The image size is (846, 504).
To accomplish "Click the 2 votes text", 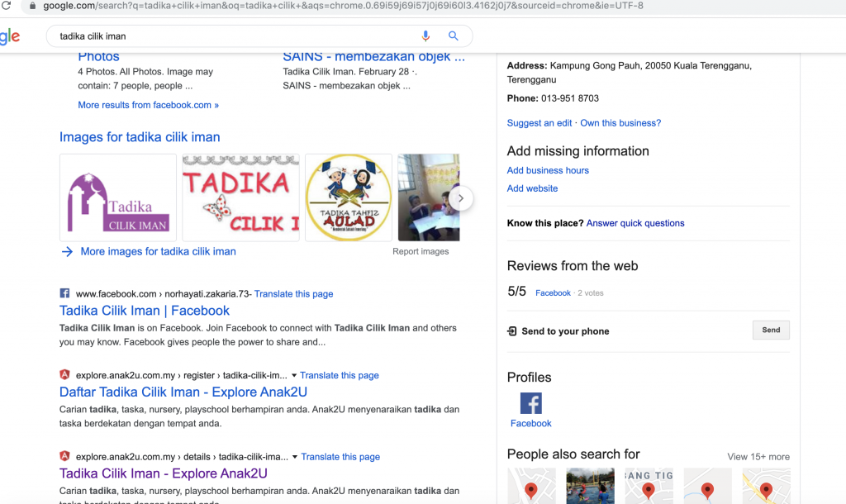I will click(x=591, y=293).
